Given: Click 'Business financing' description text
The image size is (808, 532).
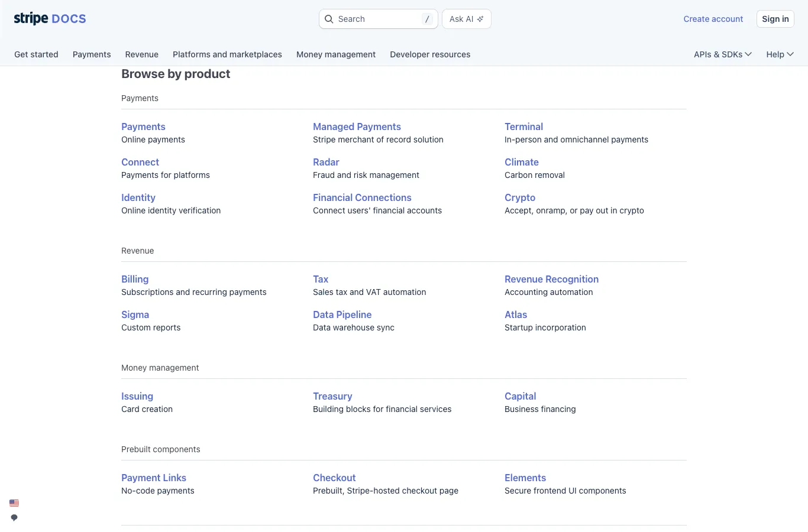Looking at the screenshot, I should pos(540,409).
